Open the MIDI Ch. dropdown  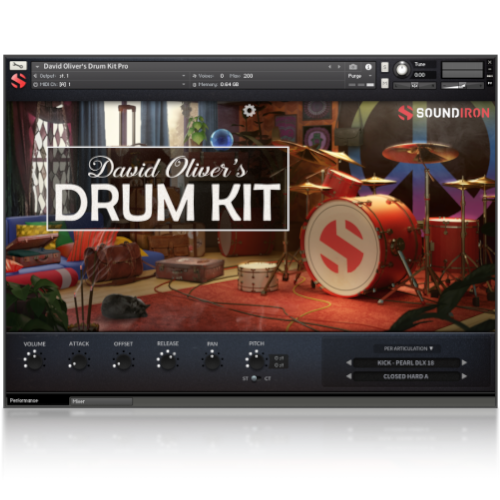pyautogui.click(x=184, y=85)
